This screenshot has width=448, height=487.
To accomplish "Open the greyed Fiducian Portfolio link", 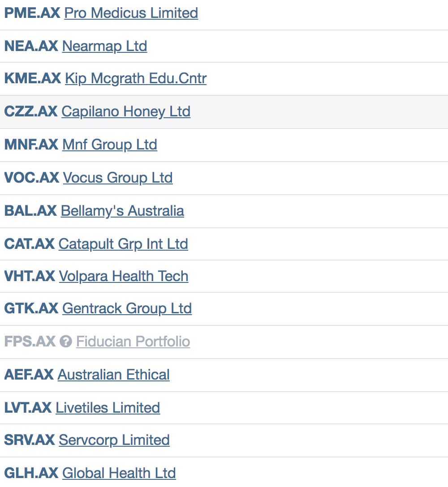I will point(133,342).
